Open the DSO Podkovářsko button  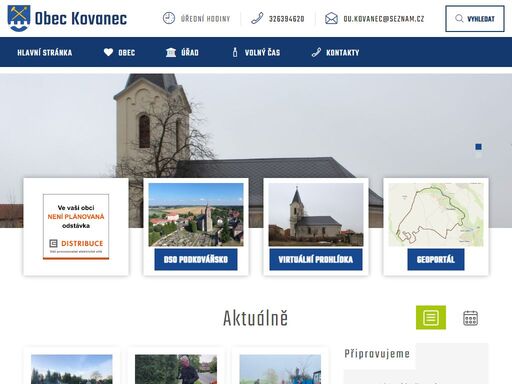click(196, 259)
